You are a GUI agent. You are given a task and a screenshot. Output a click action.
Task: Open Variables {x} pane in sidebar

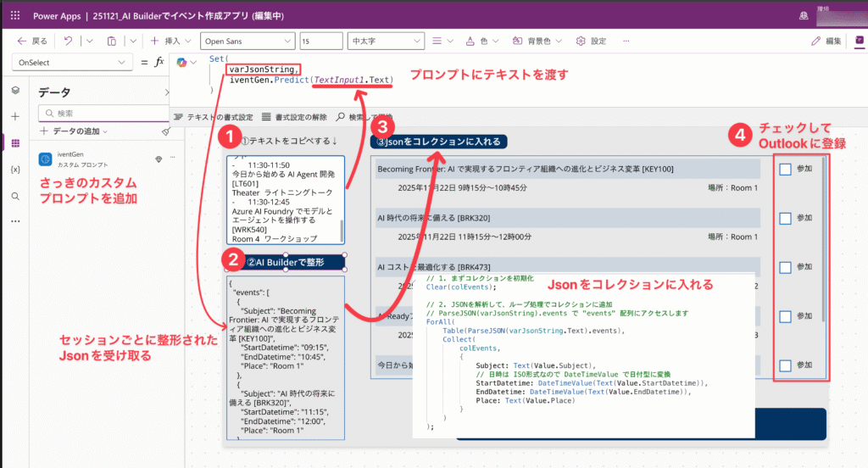[x=15, y=169]
